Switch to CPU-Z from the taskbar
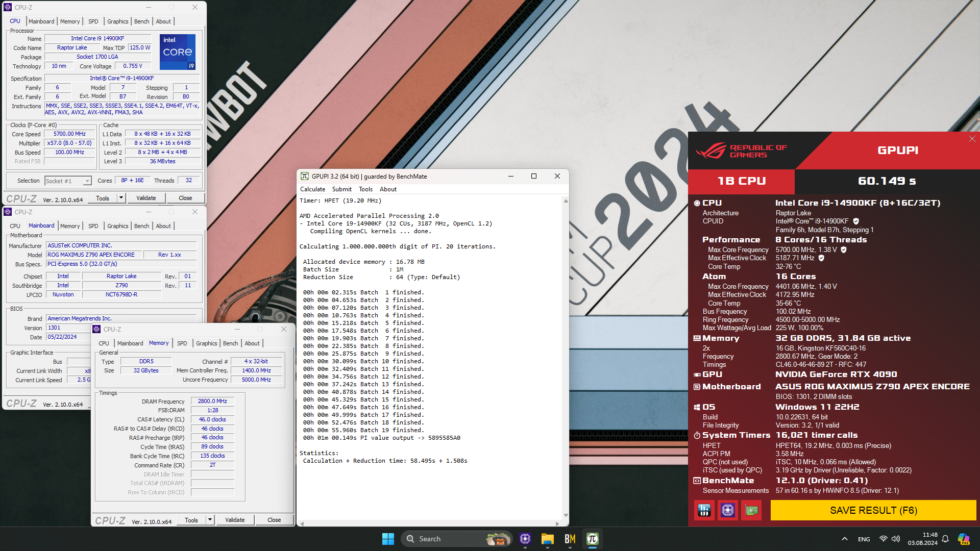The image size is (980, 551). click(525, 539)
